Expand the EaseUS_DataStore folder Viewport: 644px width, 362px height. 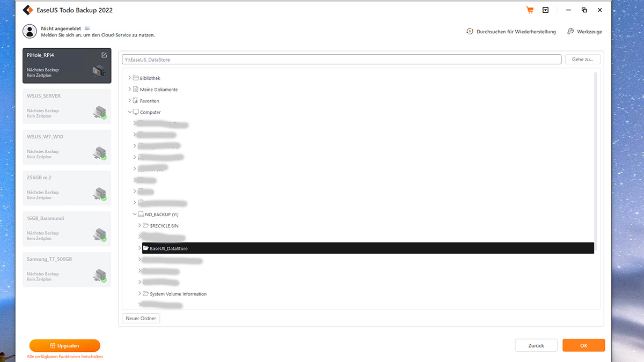click(140, 248)
